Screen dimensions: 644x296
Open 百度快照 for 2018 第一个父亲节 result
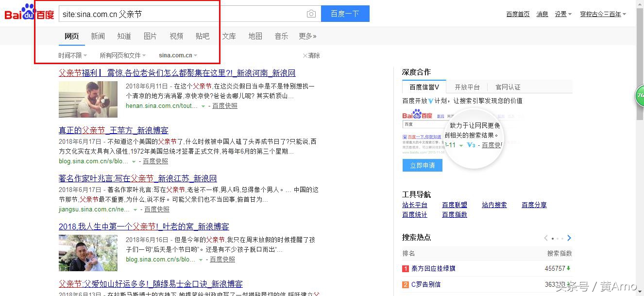tap(222, 260)
